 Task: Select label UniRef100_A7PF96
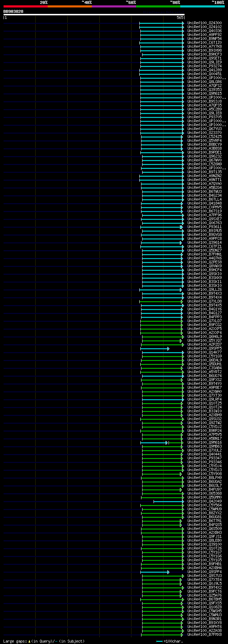click(204, 215)
